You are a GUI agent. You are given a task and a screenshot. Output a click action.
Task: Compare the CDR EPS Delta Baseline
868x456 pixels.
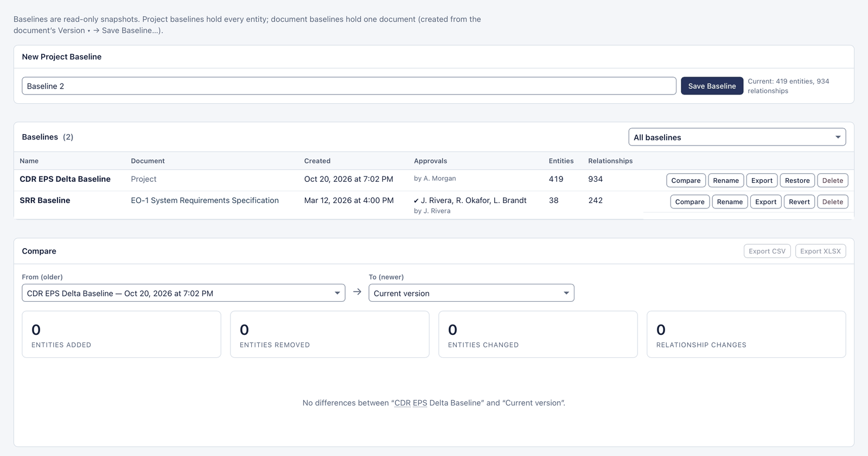[686, 180]
